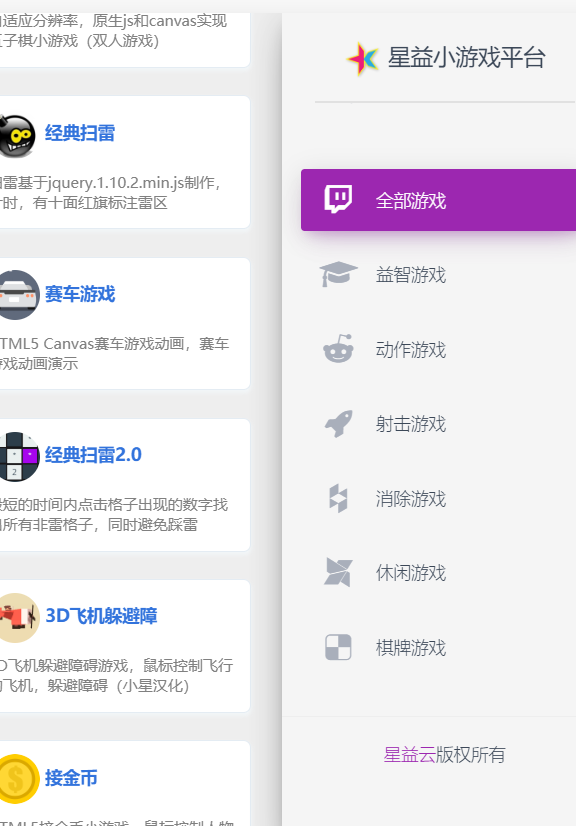Click the 版权所有 footer text
This screenshot has height=826, width=576.
470,755
